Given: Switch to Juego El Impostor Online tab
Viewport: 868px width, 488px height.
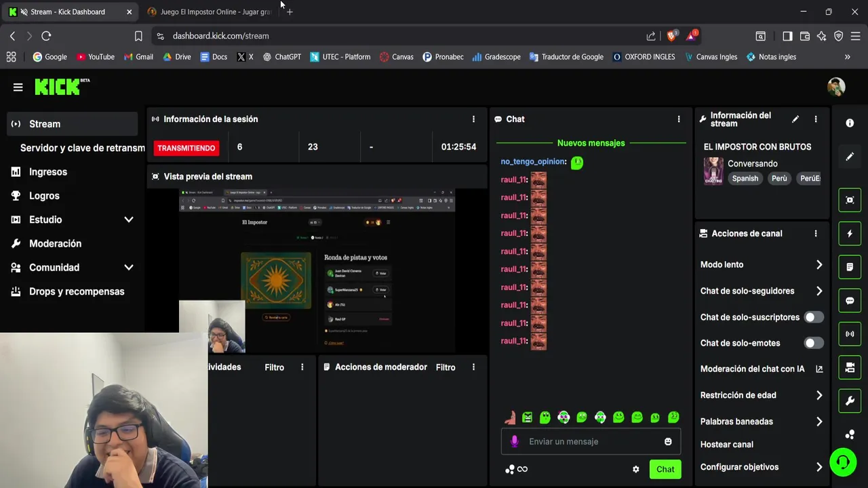Looking at the screenshot, I should (x=209, y=12).
